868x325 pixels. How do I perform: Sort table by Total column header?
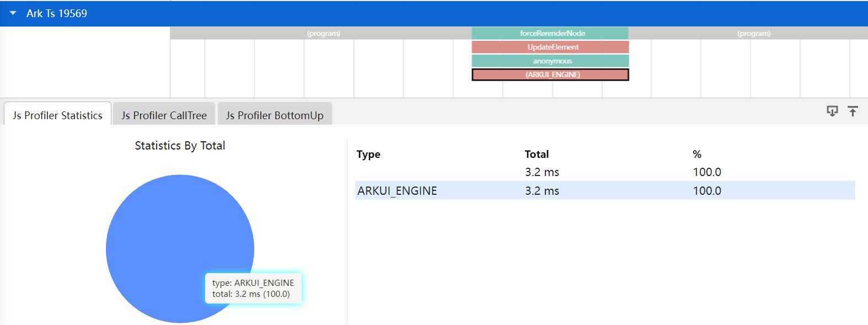point(537,154)
